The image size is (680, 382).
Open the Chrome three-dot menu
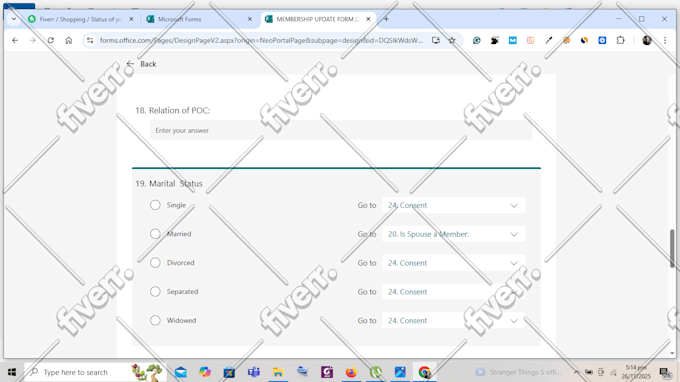click(x=665, y=40)
